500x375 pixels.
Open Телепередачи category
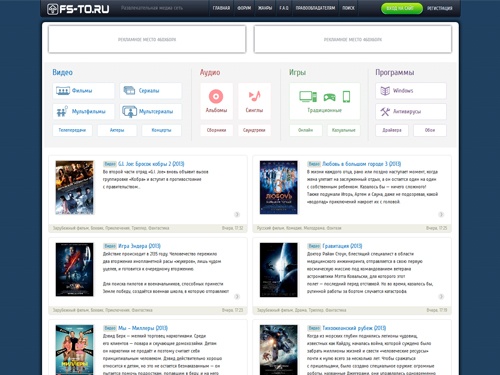point(72,130)
